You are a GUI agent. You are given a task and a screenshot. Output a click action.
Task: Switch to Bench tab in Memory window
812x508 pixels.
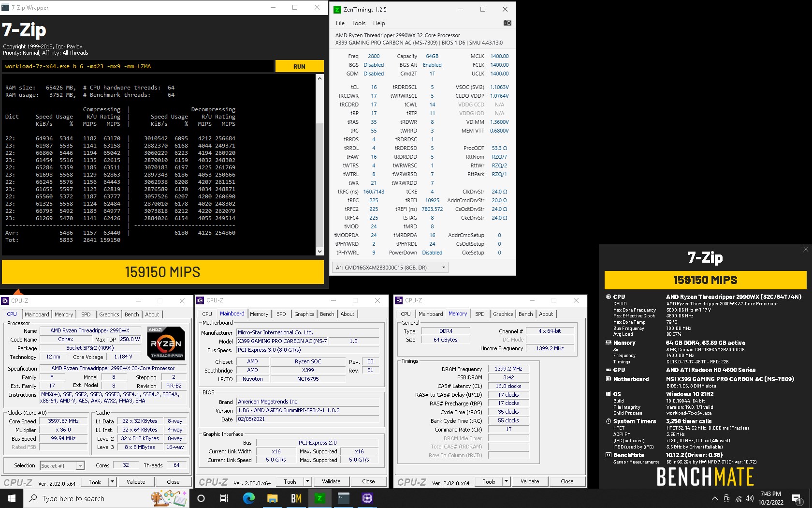click(525, 314)
